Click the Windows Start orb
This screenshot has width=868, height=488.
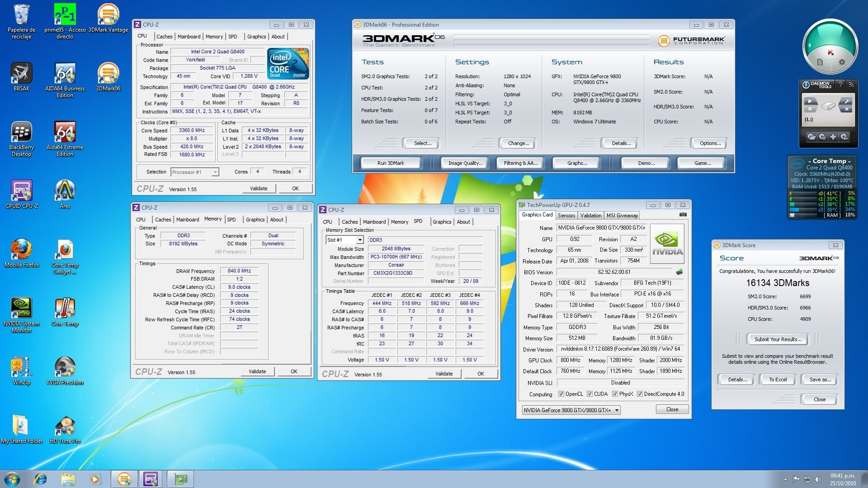click(x=12, y=479)
